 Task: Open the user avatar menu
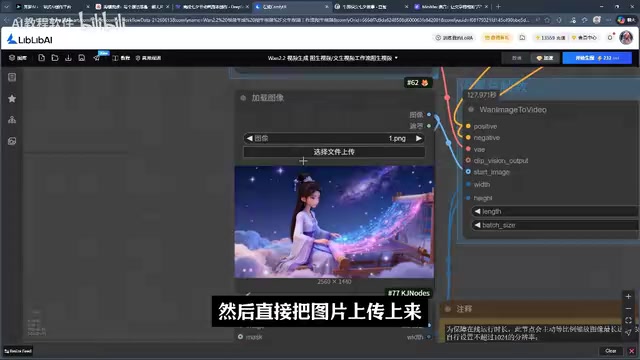click(626, 38)
